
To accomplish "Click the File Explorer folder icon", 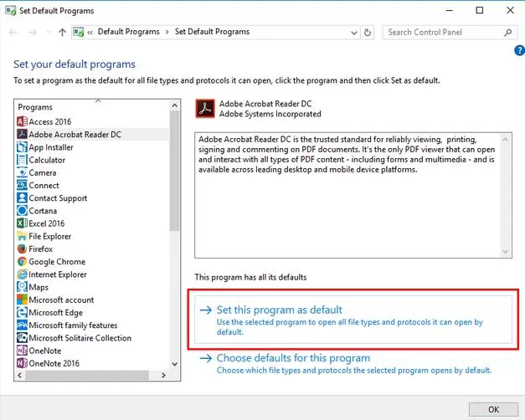I will 22,236.
